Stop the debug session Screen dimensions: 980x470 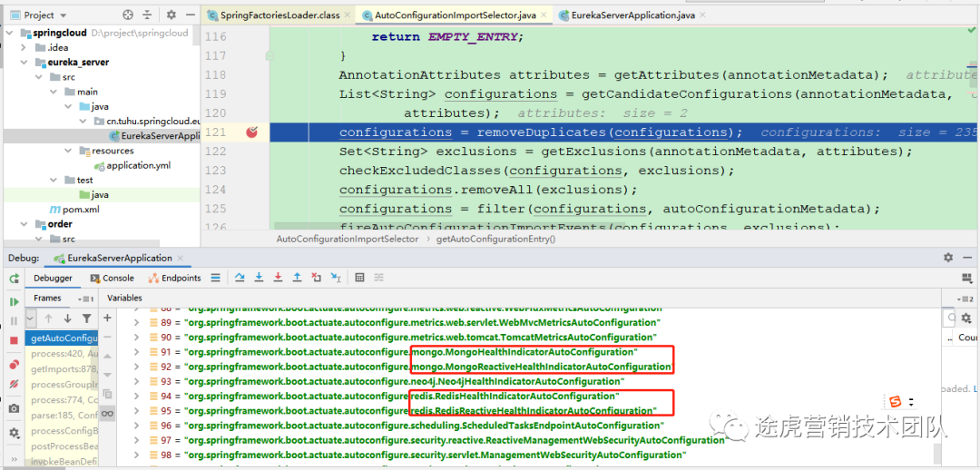click(x=14, y=340)
